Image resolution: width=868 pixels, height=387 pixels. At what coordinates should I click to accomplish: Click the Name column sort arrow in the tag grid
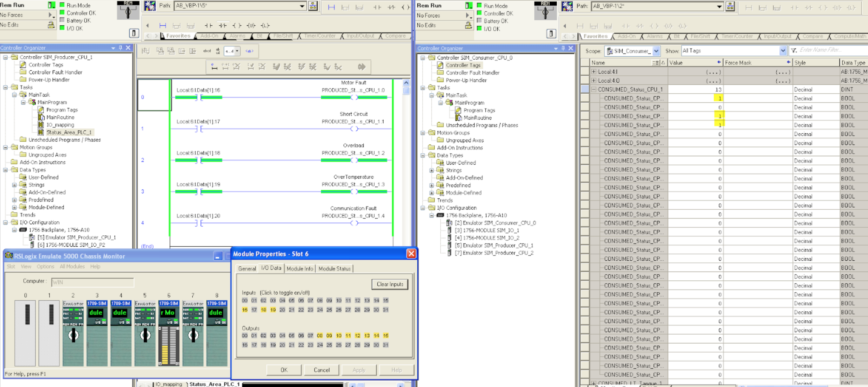point(663,63)
